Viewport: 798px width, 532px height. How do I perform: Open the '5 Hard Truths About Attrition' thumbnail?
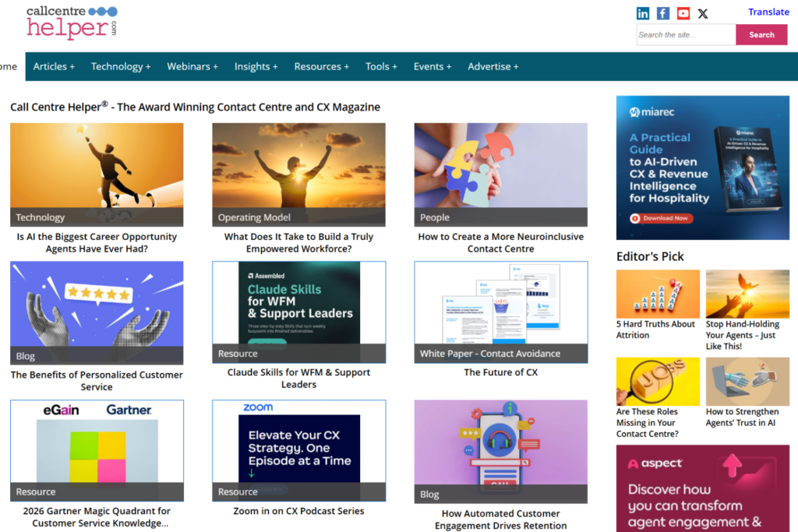(x=658, y=294)
